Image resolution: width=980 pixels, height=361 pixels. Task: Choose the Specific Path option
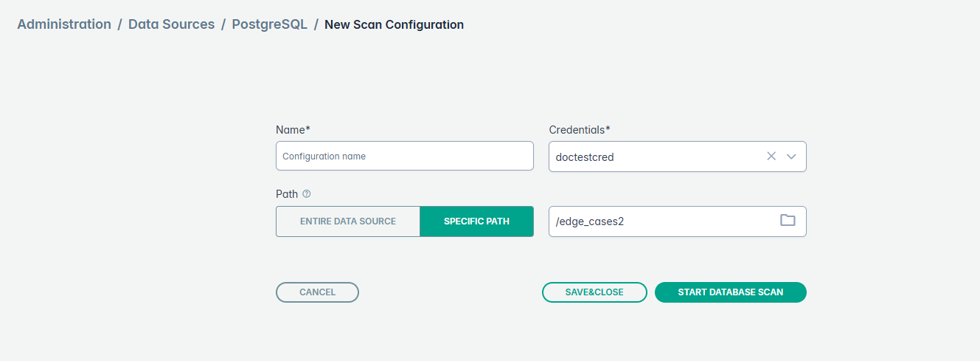click(476, 221)
